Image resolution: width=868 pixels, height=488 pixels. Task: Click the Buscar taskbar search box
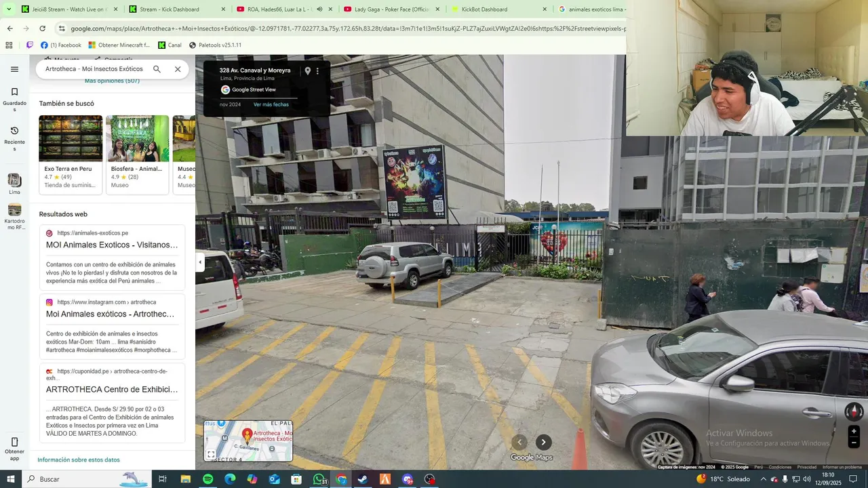coord(87,479)
